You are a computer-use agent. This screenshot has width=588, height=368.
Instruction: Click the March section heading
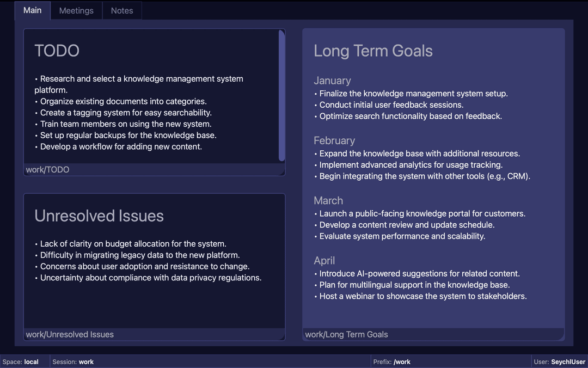point(328,200)
